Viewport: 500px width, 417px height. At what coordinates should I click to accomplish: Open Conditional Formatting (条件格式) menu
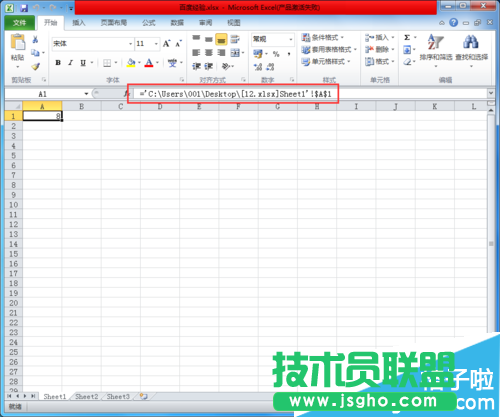tap(322, 37)
